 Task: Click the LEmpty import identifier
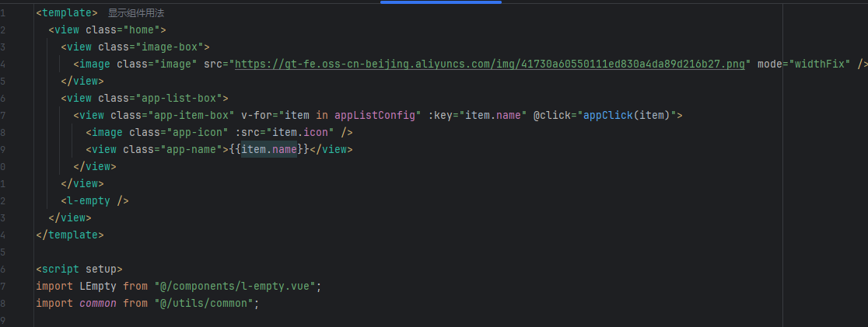98,286
